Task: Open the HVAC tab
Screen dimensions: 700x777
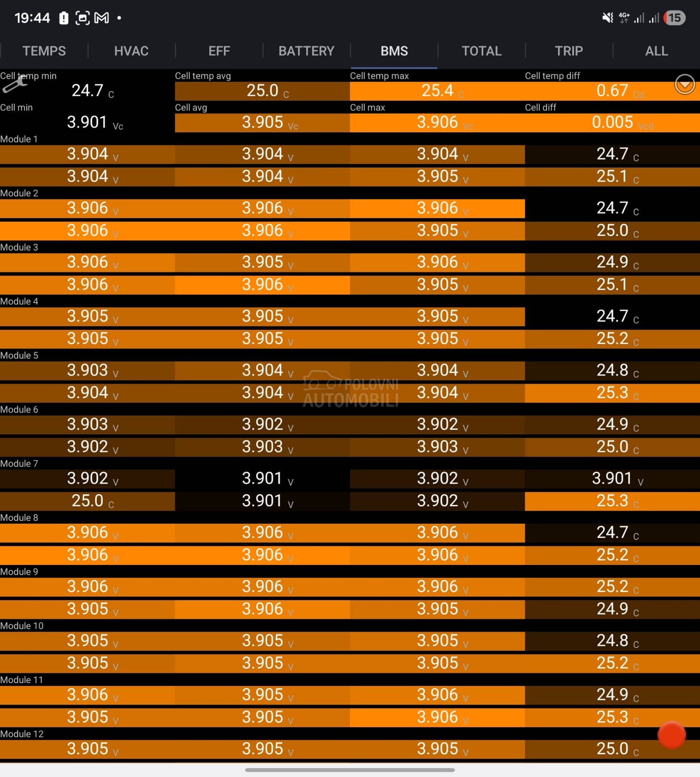Action: click(131, 51)
